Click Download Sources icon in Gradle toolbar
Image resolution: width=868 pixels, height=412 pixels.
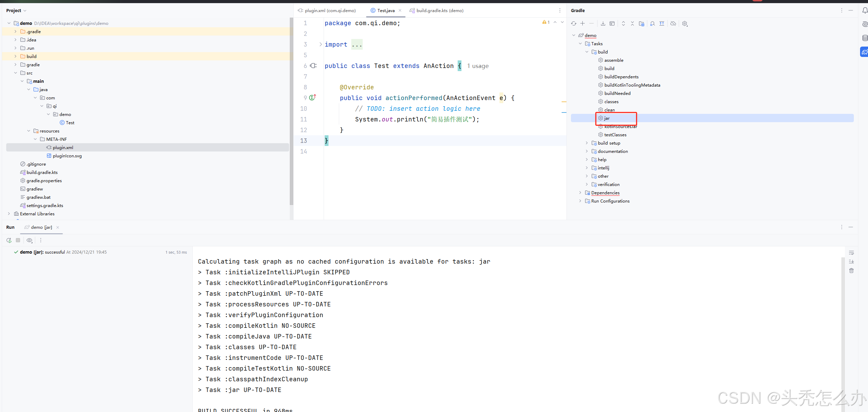(603, 23)
